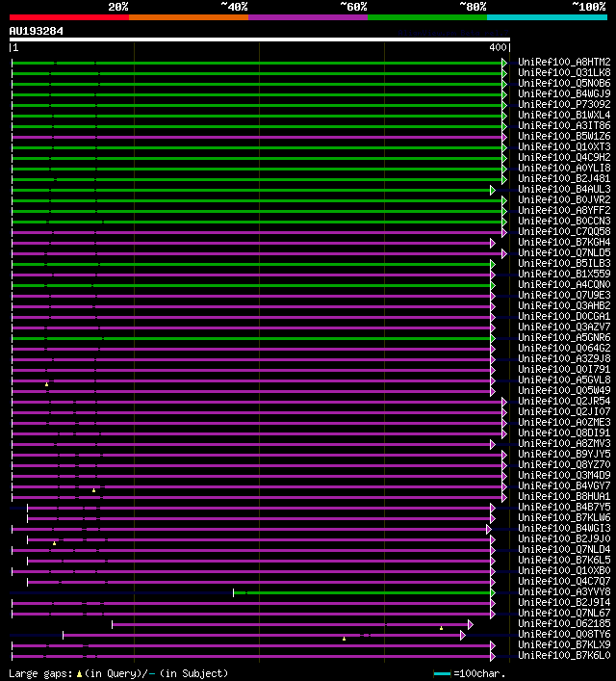Select the query name AU193284
Screen dimensions: 616x681
pyautogui.click(x=36, y=31)
